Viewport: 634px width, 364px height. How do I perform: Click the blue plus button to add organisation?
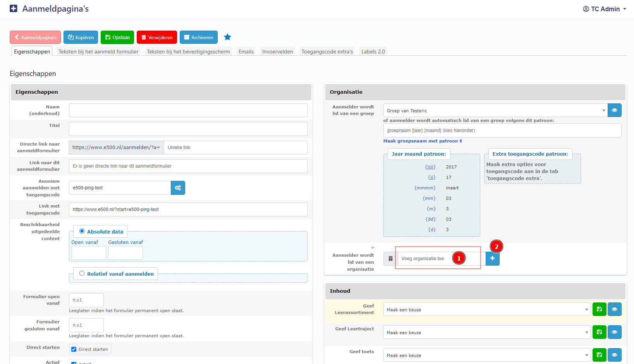click(x=492, y=258)
